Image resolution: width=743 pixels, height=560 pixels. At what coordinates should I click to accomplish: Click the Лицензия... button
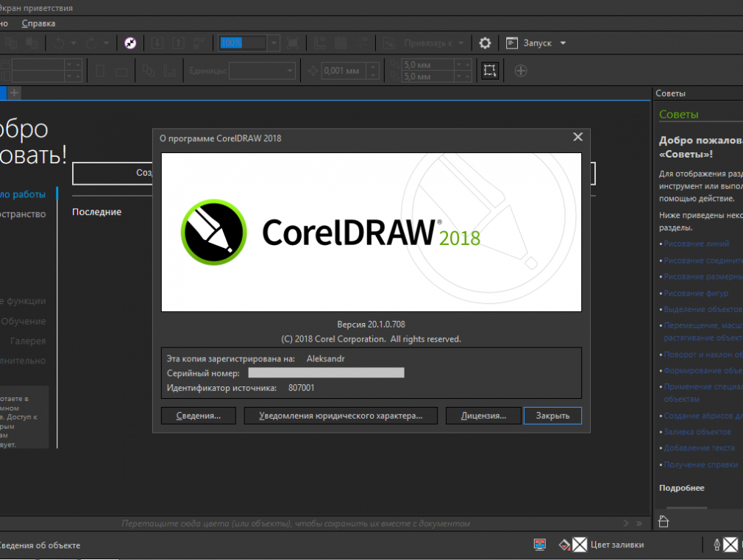click(483, 416)
